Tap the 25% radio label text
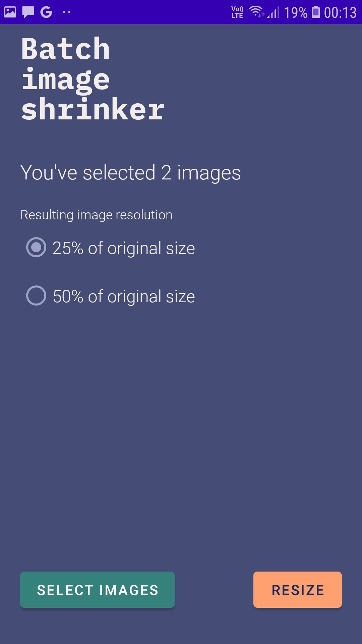 click(x=124, y=248)
